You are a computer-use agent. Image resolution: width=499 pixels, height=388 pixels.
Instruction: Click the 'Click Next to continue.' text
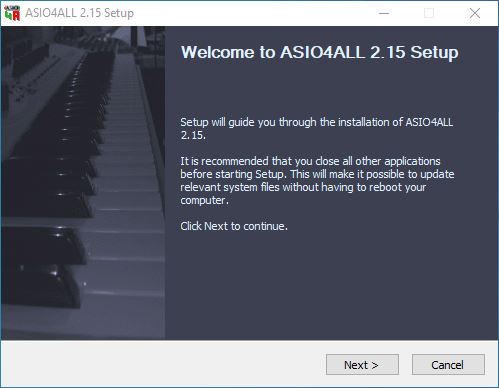pos(234,226)
